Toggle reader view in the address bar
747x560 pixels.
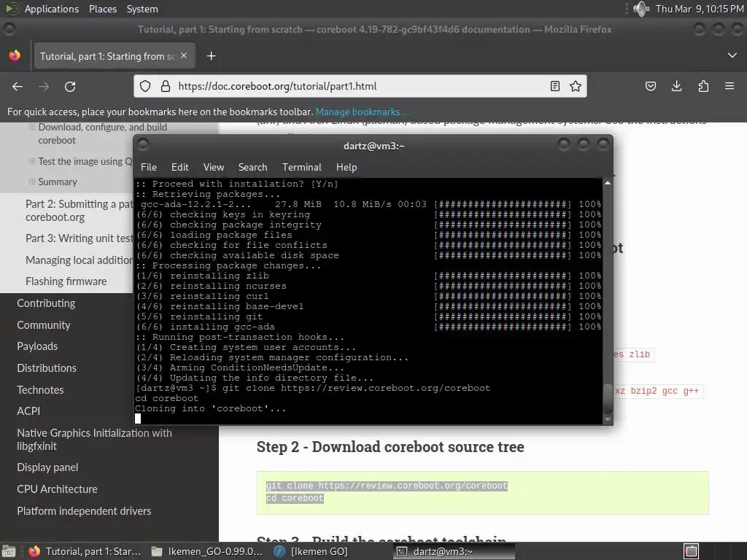coord(554,86)
